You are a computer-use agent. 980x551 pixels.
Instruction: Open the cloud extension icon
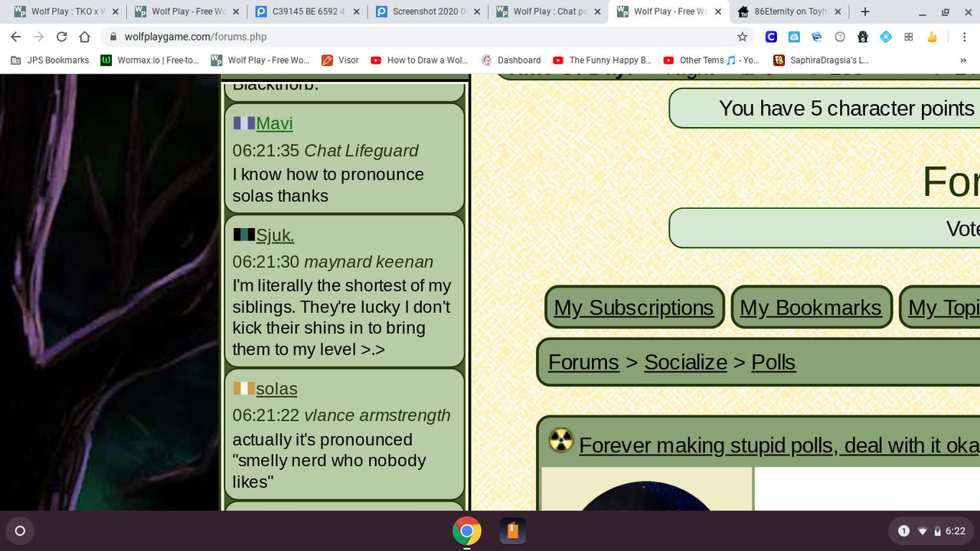coord(794,37)
